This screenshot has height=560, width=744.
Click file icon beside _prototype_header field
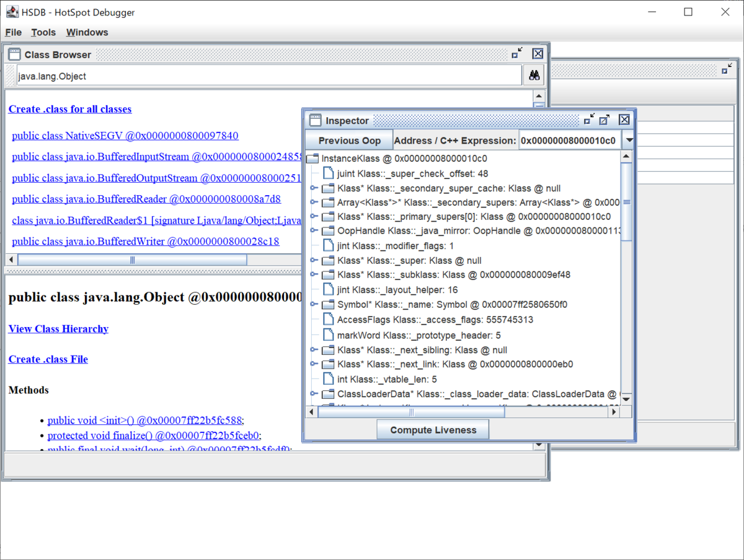point(328,335)
